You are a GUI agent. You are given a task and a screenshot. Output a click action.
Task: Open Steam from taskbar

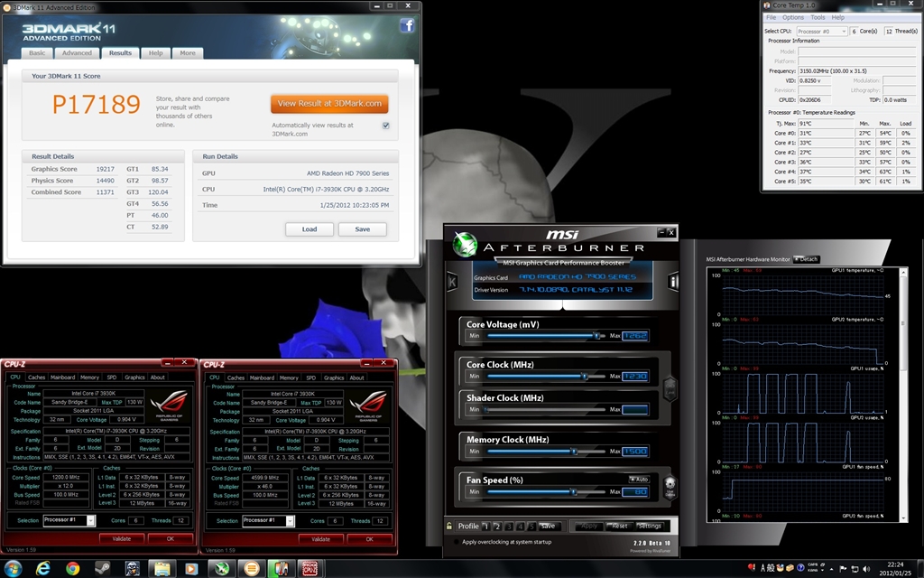(x=103, y=568)
